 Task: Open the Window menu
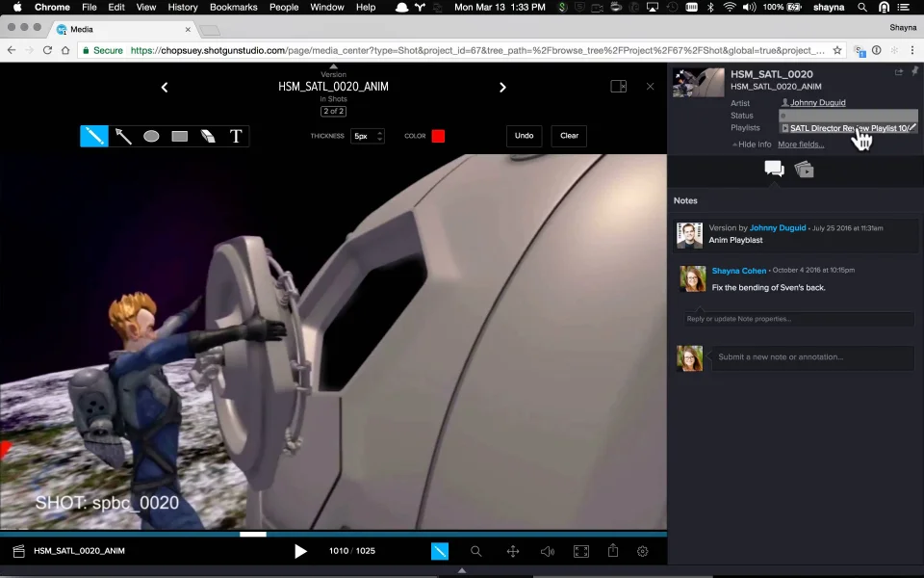(327, 7)
